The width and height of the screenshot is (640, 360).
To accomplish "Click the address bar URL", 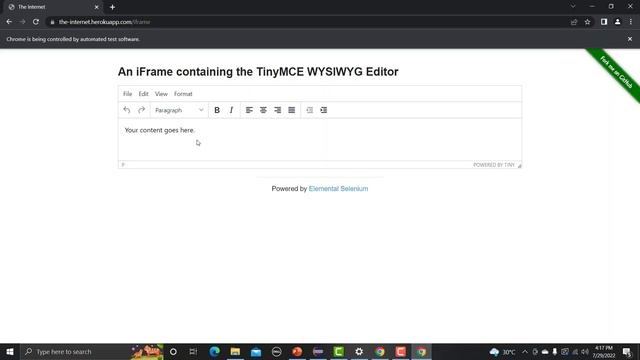I will 104,22.
